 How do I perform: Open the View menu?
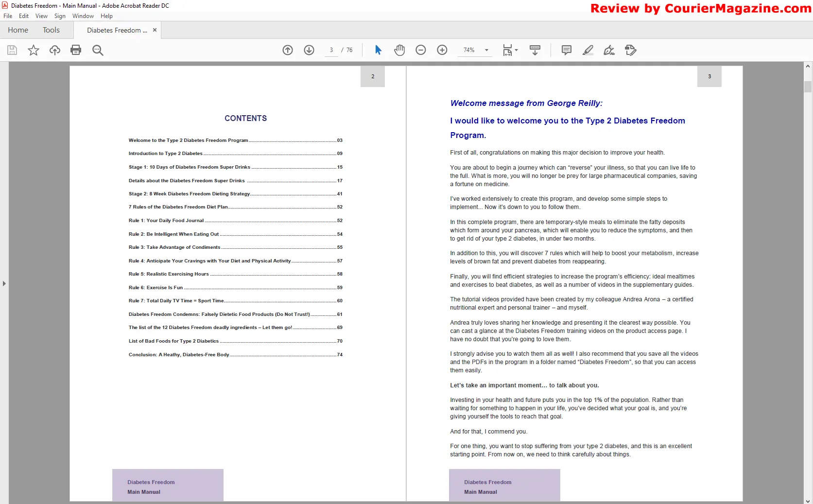pyautogui.click(x=41, y=16)
